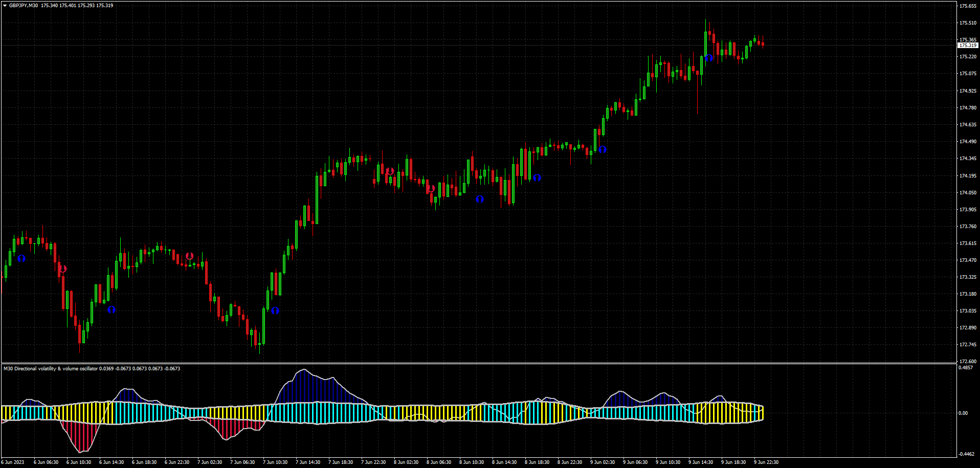Click the 175.655 price axis label
The height and width of the screenshot is (468, 980).
pyautogui.click(x=968, y=6)
